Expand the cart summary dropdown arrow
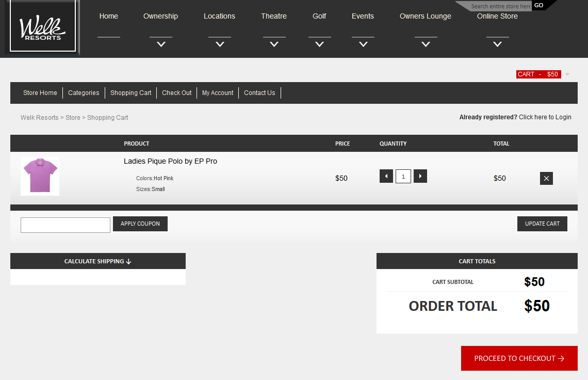 tap(567, 74)
